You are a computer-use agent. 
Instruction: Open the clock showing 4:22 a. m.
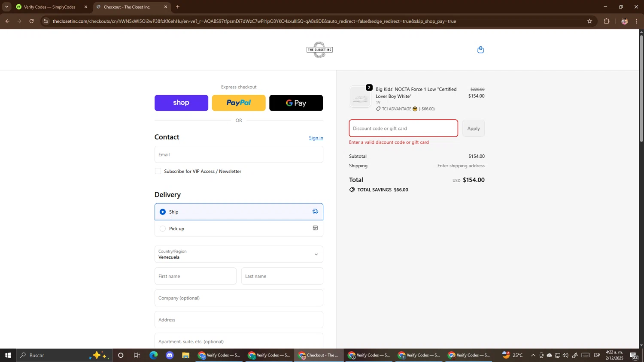tap(615, 355)
